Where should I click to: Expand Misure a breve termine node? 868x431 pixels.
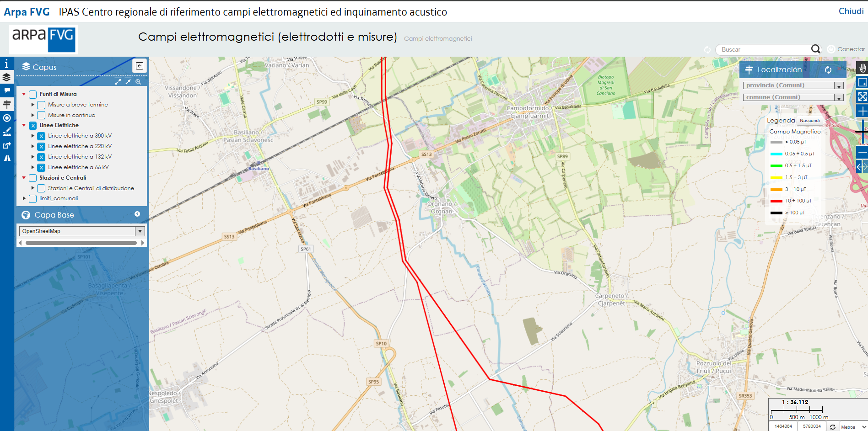tap(32, 105)
